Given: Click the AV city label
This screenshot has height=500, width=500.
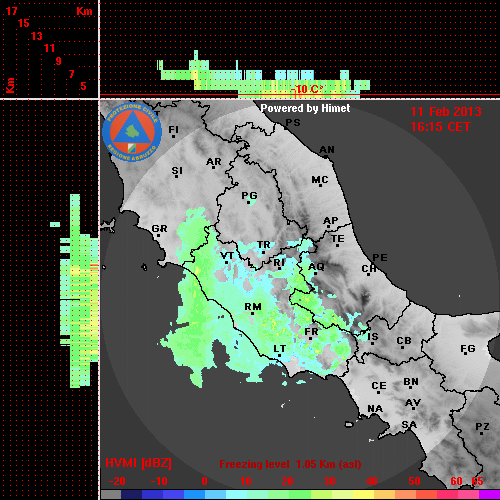Looking at the screenshot, I should point(413,403).
